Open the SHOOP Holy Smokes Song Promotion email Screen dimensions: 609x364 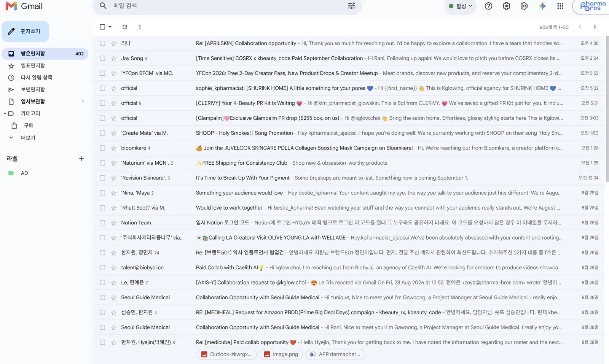(x=348, y=133)
